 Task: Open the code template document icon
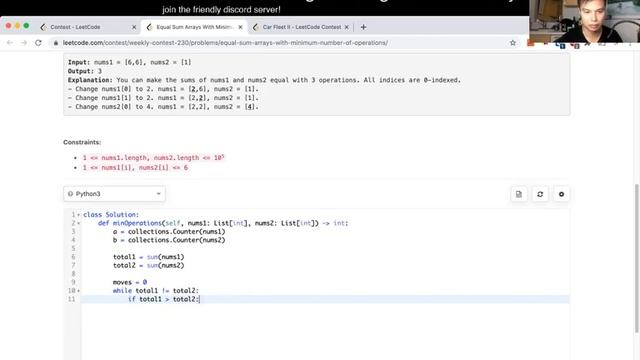coord(519,194)
